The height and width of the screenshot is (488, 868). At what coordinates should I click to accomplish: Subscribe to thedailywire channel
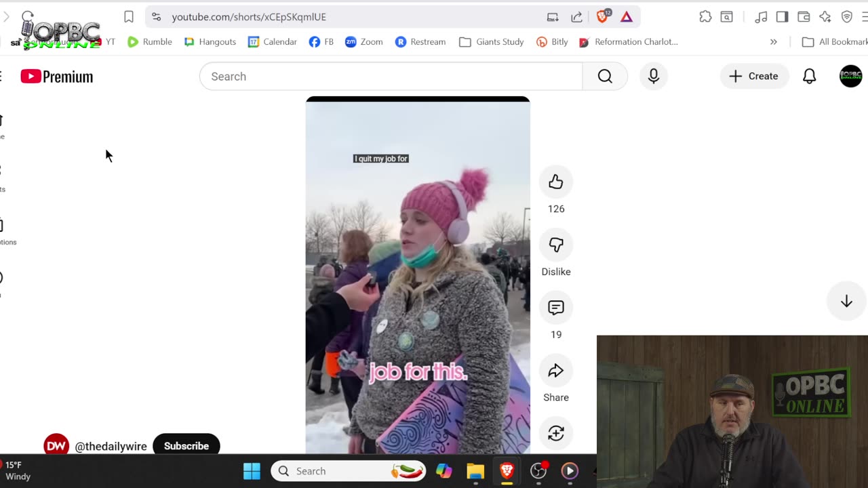pyautogui.click(x=186, y=446)
